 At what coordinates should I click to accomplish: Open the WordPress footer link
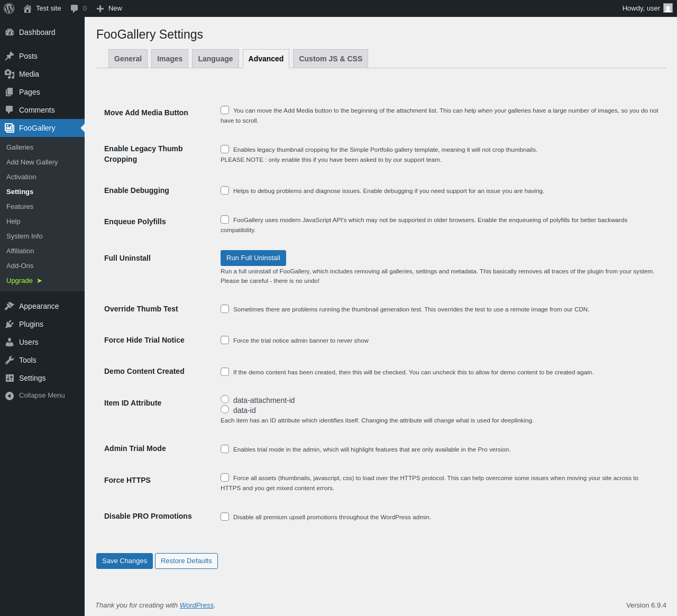pyautogui.click(x=197, y=605)
